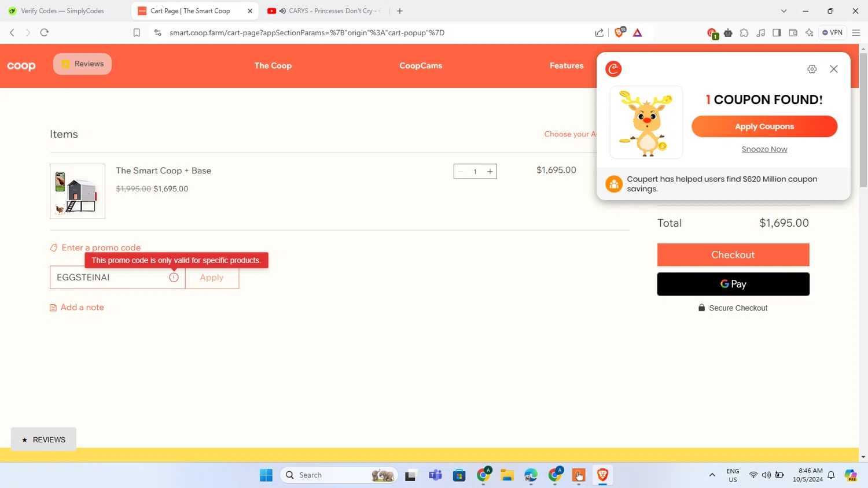The height and width of the screenshot is (488, 868).
Task: Open the Coupert extension icon in toolbar
Action: 712,34
